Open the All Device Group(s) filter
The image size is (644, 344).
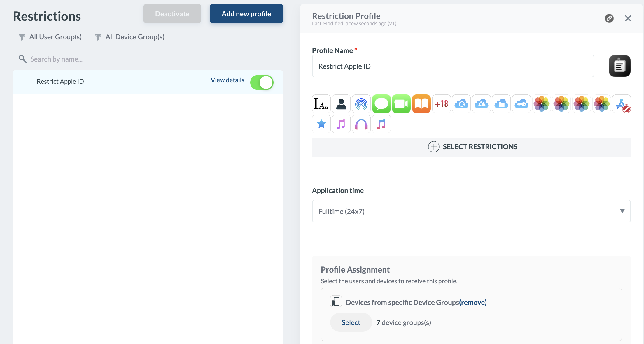129,37
